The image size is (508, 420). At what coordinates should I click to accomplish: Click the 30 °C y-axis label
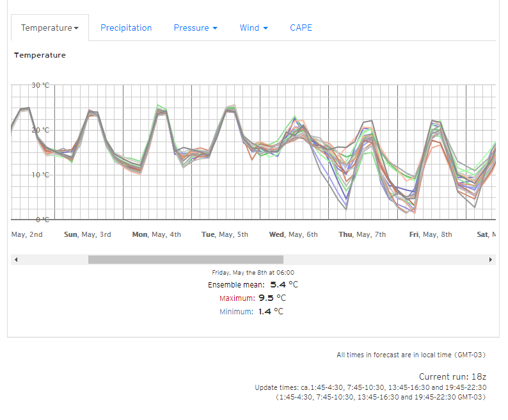(x=40, y=85)
